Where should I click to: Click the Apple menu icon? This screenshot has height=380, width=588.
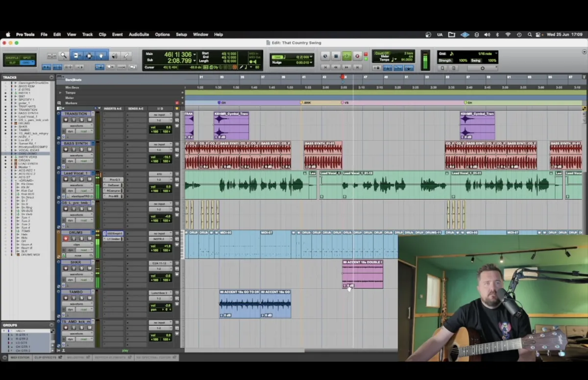[x=7, y=34]
